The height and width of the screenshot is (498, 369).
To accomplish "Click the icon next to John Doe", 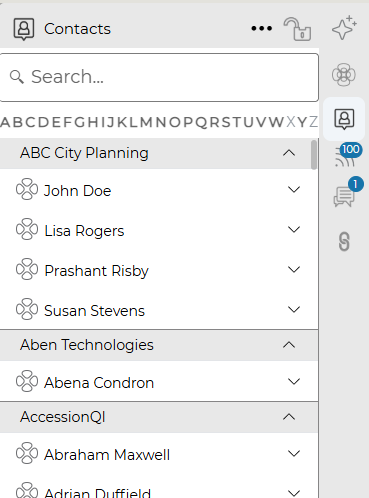I will pyautogui.click(x=27, y=189).
